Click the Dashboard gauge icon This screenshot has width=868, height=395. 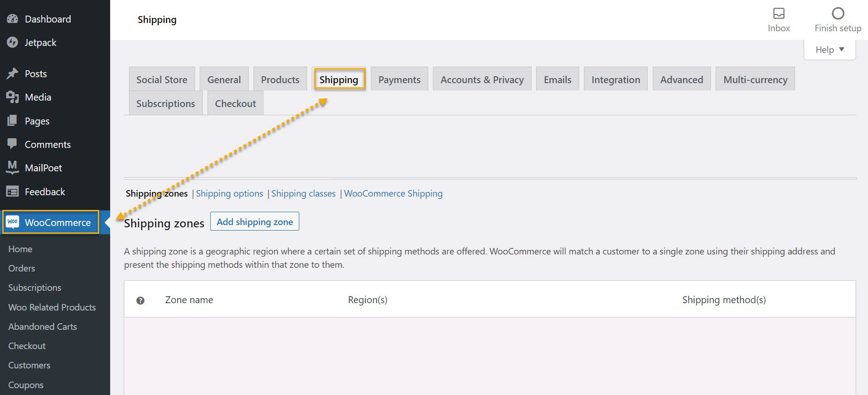(12, 19)
